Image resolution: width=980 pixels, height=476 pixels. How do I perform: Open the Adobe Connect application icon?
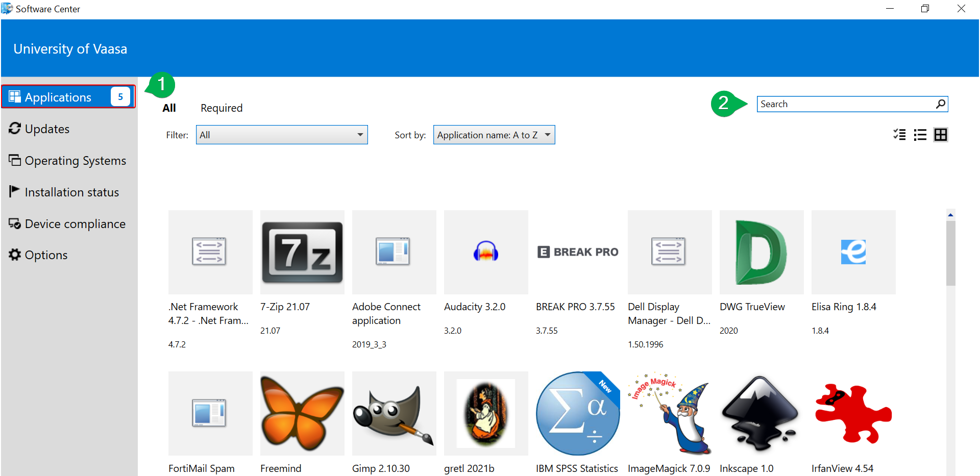point(394,252)
